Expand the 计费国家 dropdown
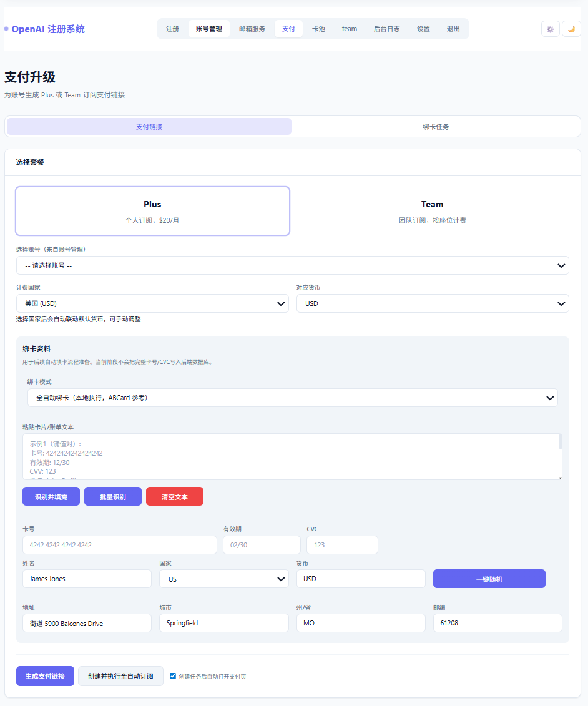 [x=152, y=303]
